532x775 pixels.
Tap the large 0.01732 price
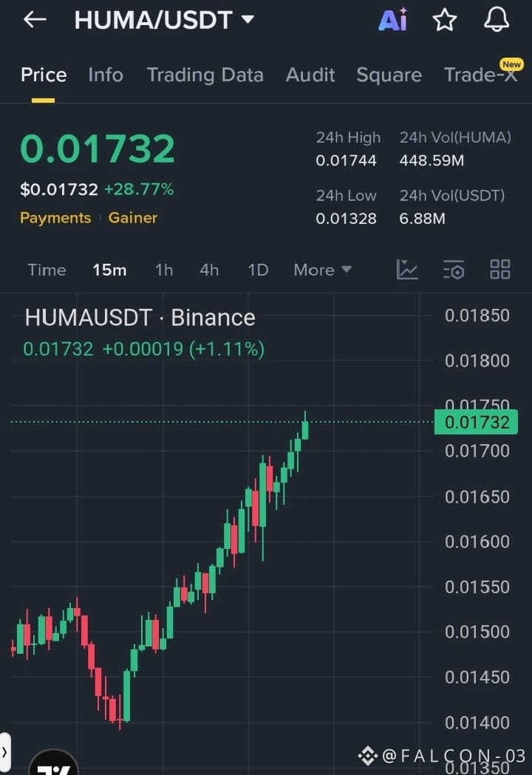pos(98,148)
